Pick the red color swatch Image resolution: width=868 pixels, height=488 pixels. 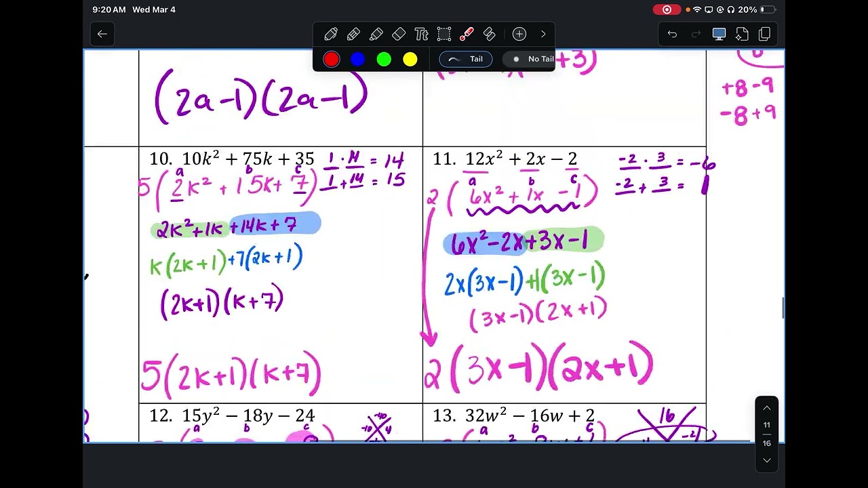tap(331, 60)
